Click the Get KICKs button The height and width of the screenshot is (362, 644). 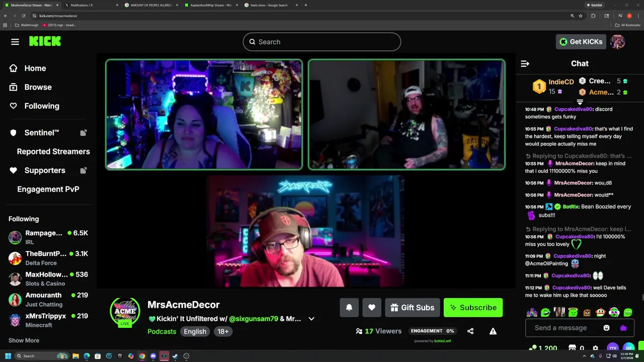click(x=581, y=42)
